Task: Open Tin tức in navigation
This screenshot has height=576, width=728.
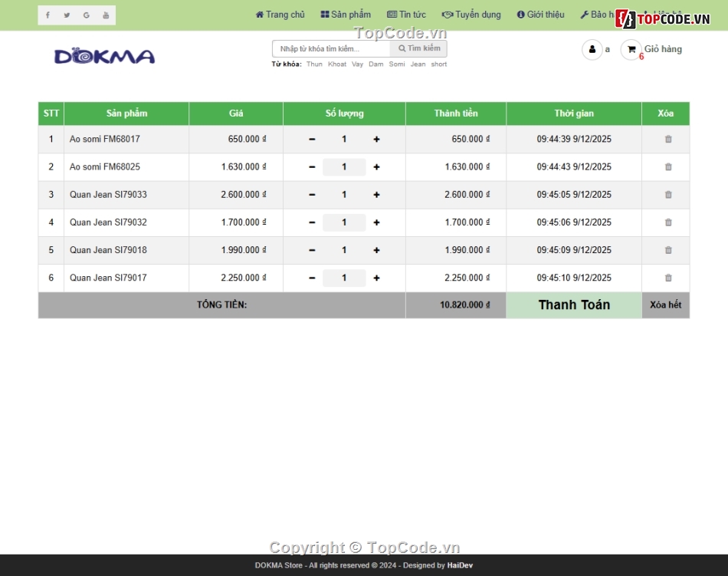Action: pyautogui.click(x=406, y=15)
